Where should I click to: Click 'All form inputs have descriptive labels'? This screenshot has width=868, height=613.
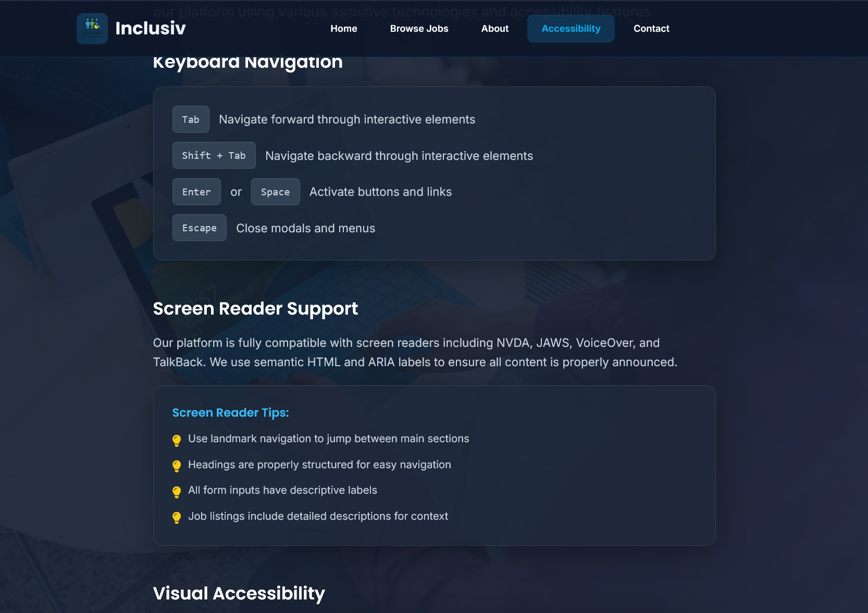point(282,490)
